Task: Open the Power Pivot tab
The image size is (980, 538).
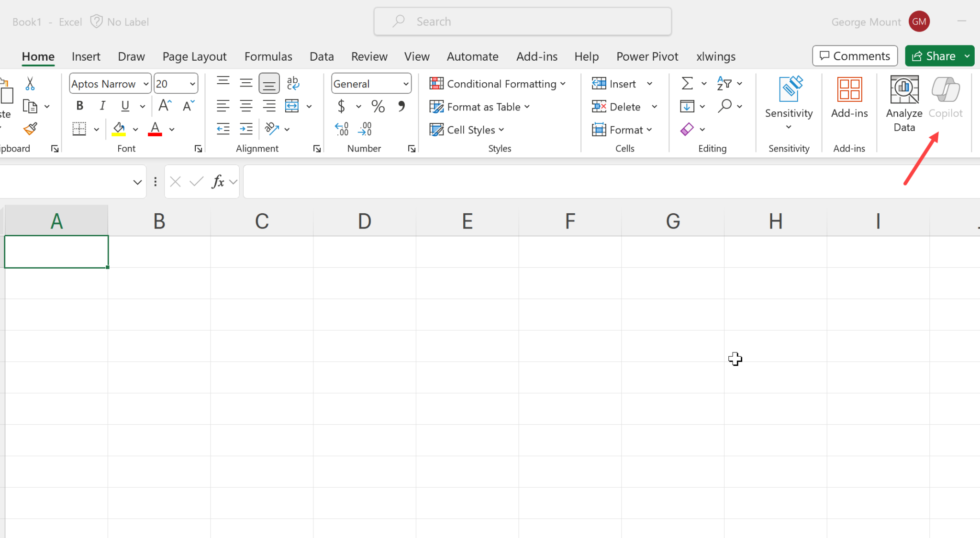Action: coord(647,56)
